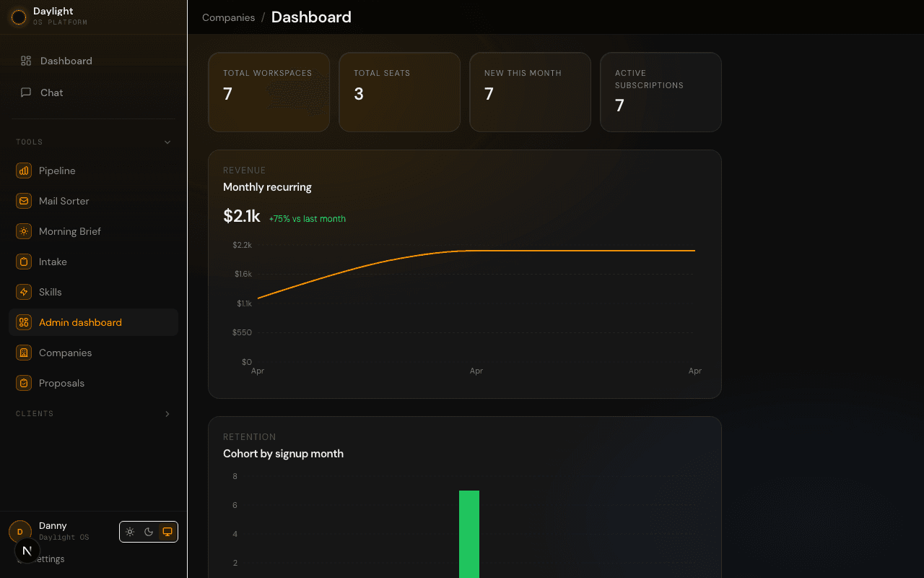The height and width of the screenshot is (578, 924).
Task: Click the $550 axis label
Action: click(242, 332)
